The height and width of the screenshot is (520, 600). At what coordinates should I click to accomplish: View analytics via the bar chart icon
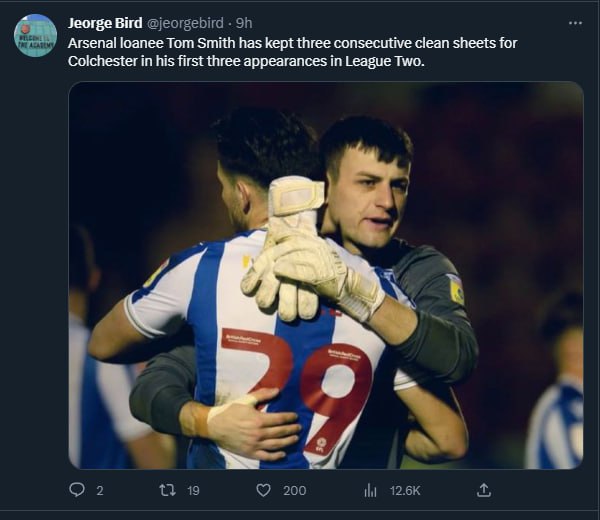point(370,490)
